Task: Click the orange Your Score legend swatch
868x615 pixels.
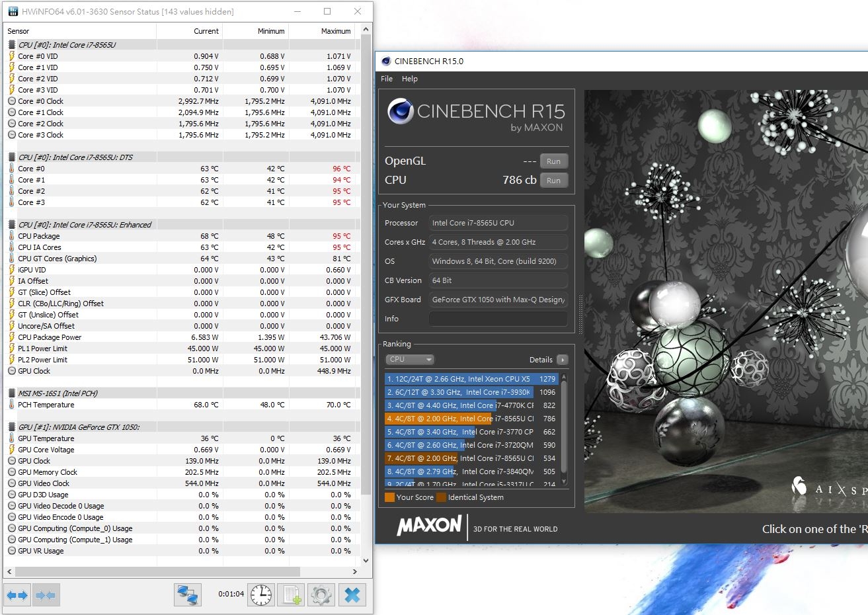Action: click(389, 497)
